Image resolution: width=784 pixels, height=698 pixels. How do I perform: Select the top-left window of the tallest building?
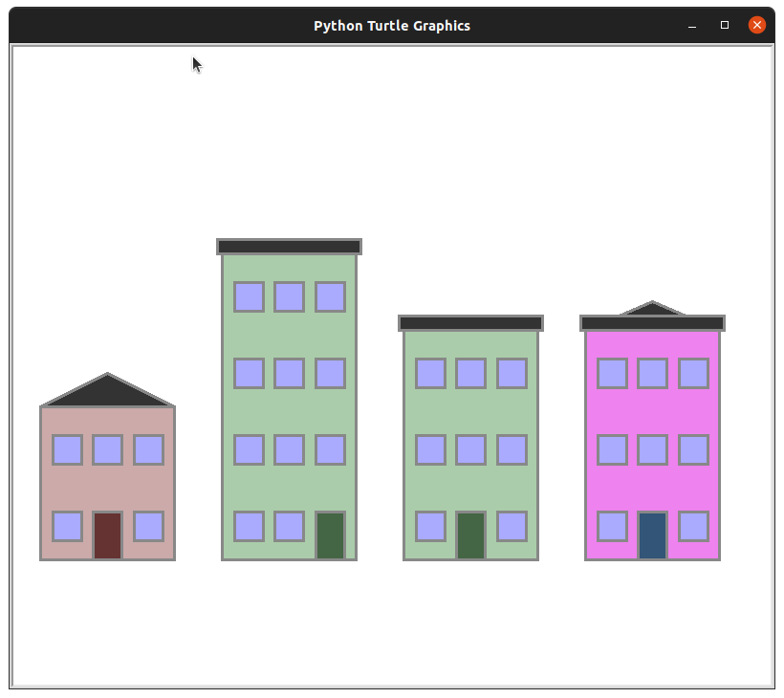click(x=249, y=296)
